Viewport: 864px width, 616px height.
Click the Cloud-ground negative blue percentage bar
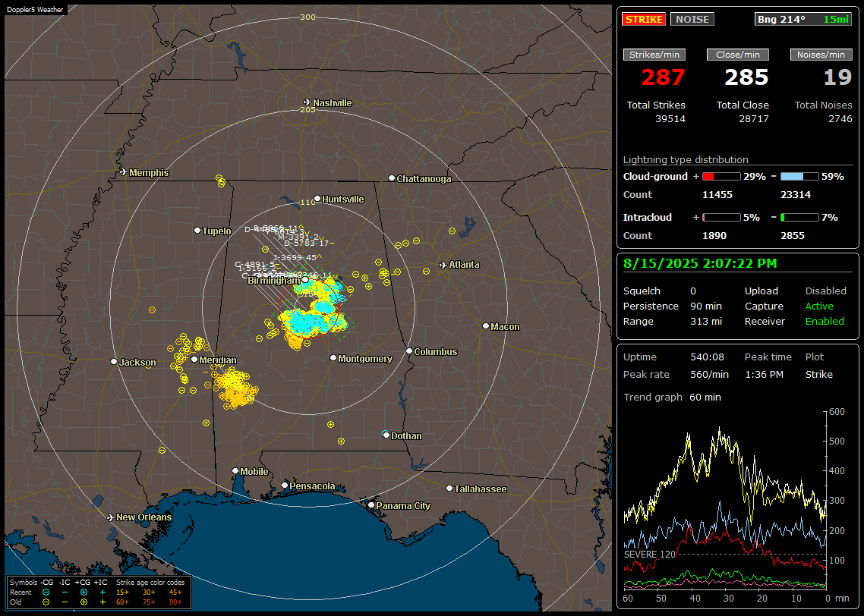799,177
